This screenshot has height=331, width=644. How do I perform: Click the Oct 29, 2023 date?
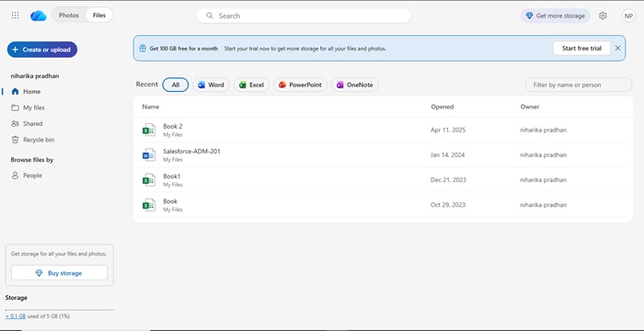pos(448,204)
